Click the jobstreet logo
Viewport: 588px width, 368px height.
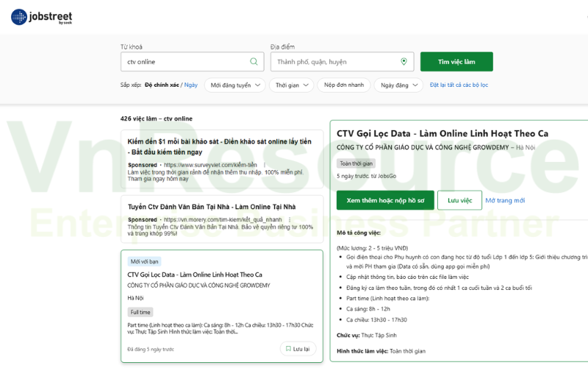(41, 16)
